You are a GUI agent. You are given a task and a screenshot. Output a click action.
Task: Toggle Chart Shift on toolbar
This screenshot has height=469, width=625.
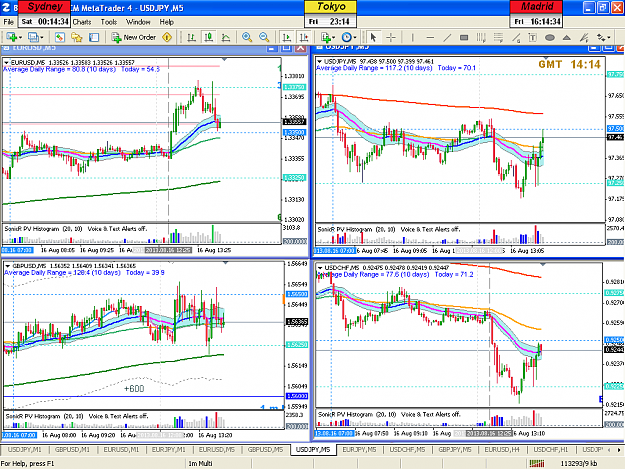[304, 37]
